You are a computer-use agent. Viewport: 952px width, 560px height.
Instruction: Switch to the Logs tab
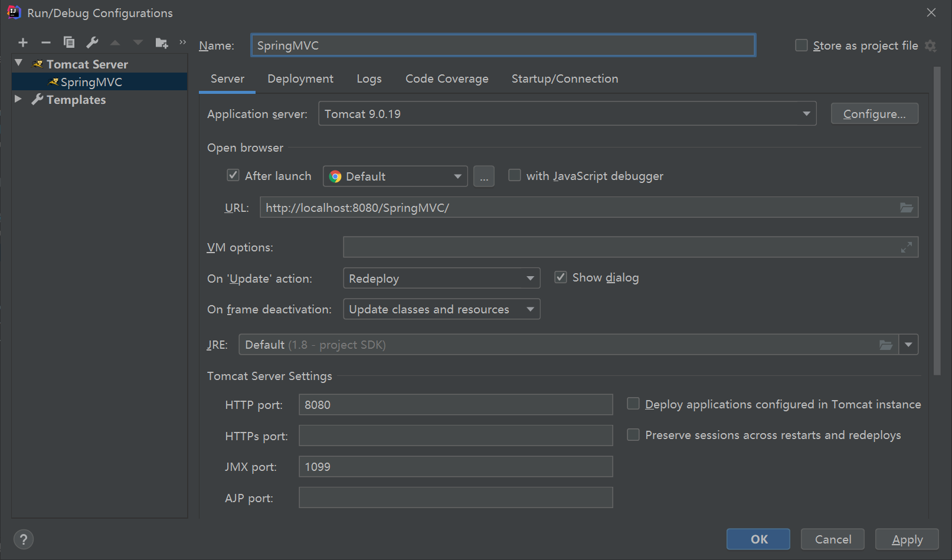pyautogui.click(x=369, y=79)
